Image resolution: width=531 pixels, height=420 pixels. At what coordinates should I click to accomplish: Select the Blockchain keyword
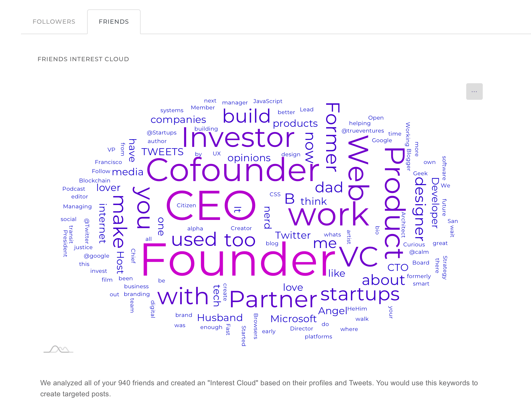click(x=95, y=181)
